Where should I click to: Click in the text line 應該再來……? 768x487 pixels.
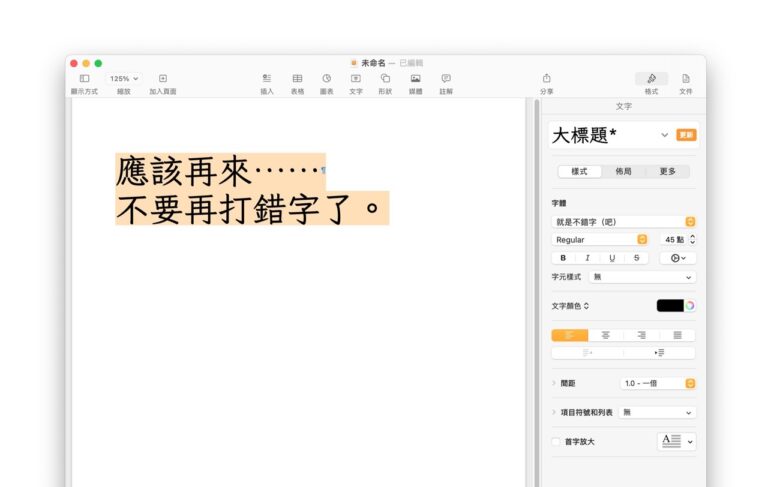(x=219, y=171)
